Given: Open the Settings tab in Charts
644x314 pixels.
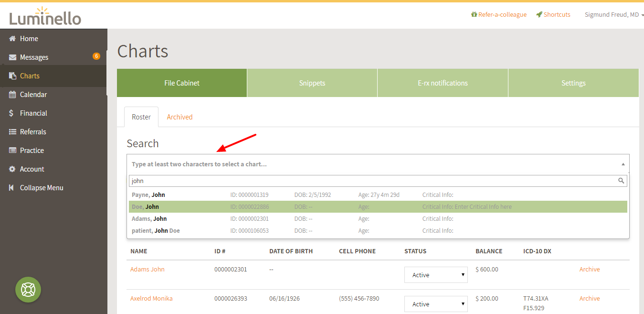Looking at the screenshot, I should tap(573, 83).
